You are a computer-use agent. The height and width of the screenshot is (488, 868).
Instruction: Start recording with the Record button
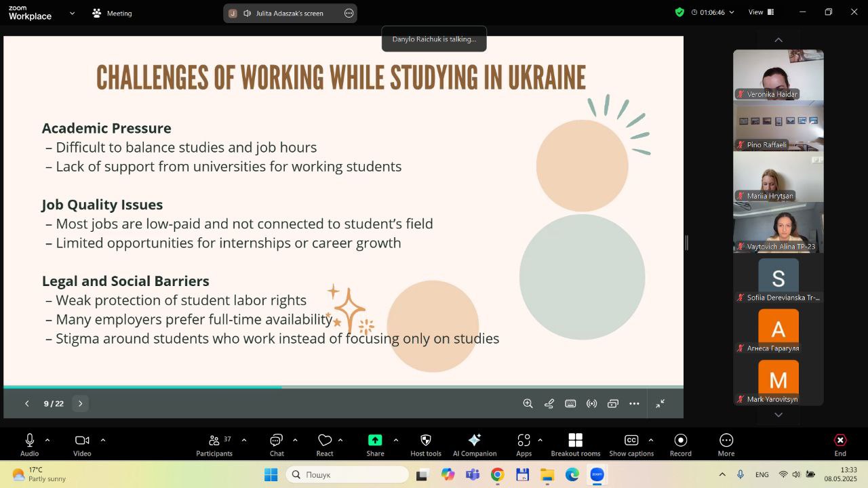[681, 445]
